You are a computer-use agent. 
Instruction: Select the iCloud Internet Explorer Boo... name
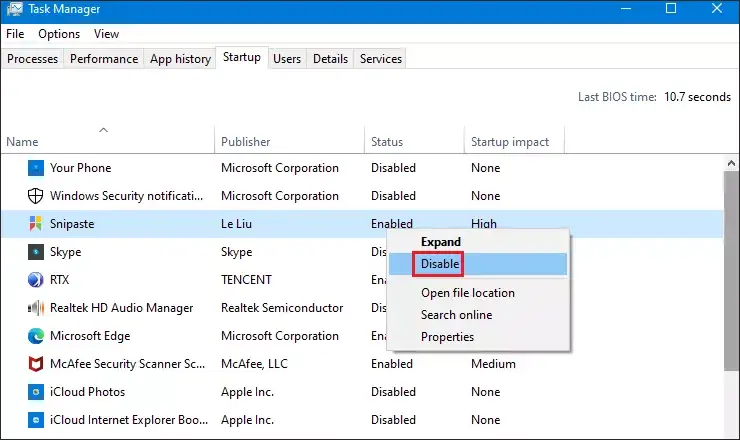click(129, 420)
